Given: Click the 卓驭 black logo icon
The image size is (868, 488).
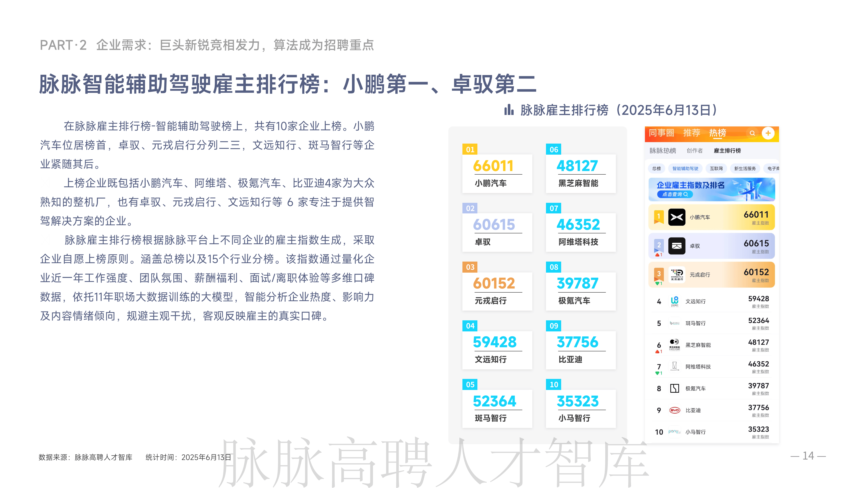Looking at the screenshot, I should pos(677,246).
